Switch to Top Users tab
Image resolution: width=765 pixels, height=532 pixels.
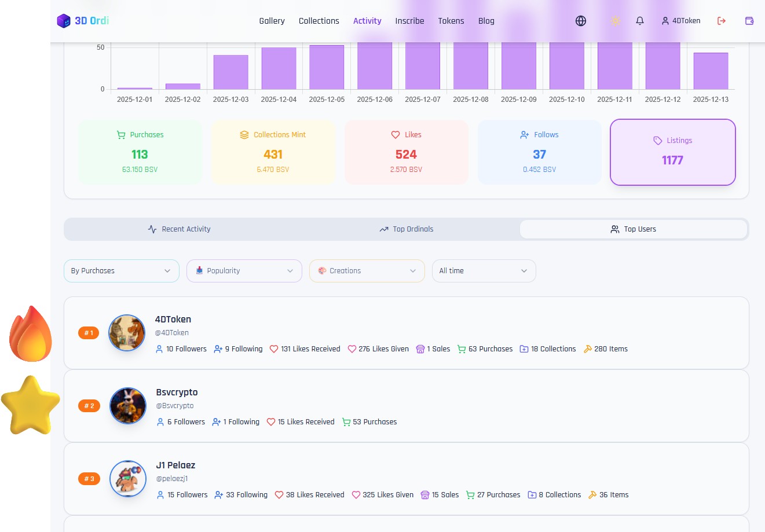(x=634, y=229)
